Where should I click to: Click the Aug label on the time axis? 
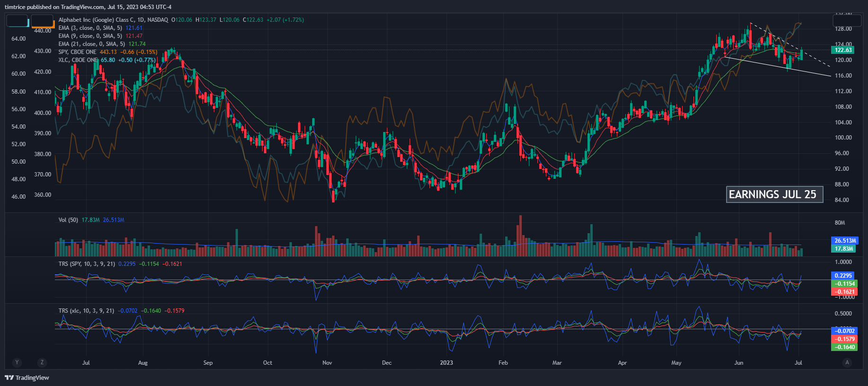pos(143,363)
